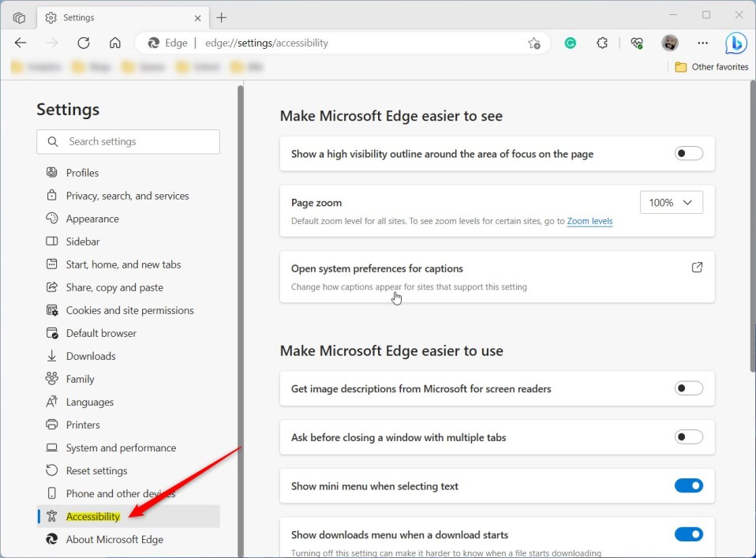Open Browser essentials heart icon
Screen dimensions: 756x558
pos(636,43)
